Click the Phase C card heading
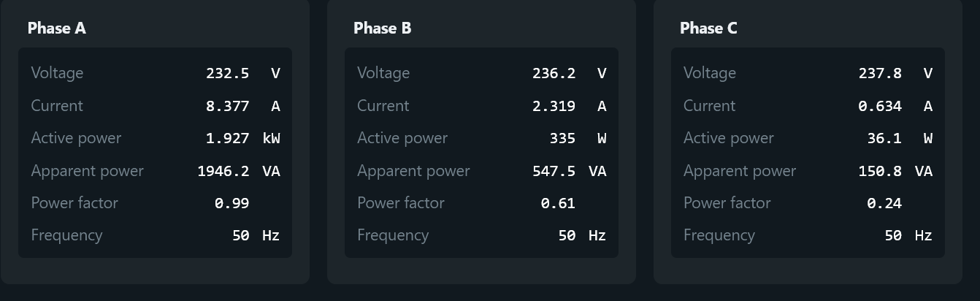 (x=708, y=28)
